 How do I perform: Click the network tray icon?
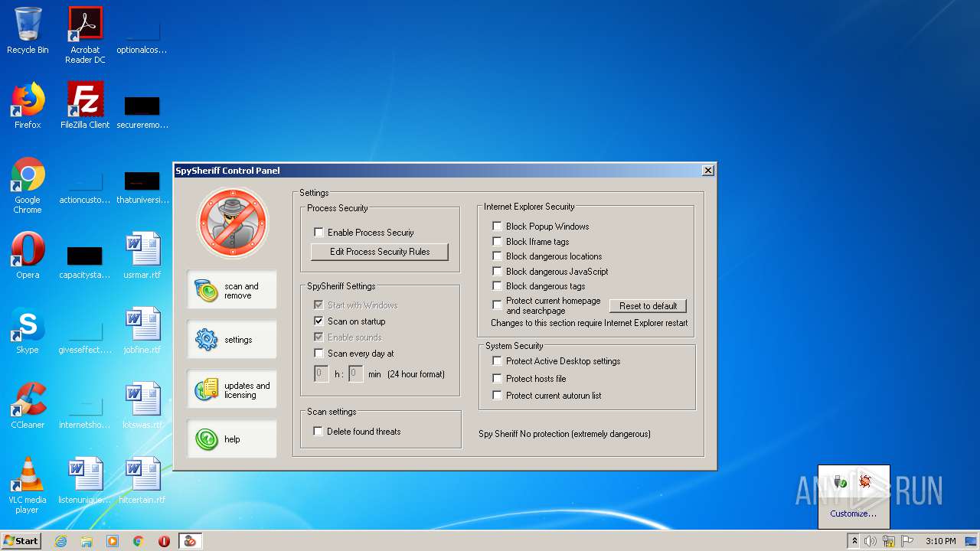pos(889,541)
